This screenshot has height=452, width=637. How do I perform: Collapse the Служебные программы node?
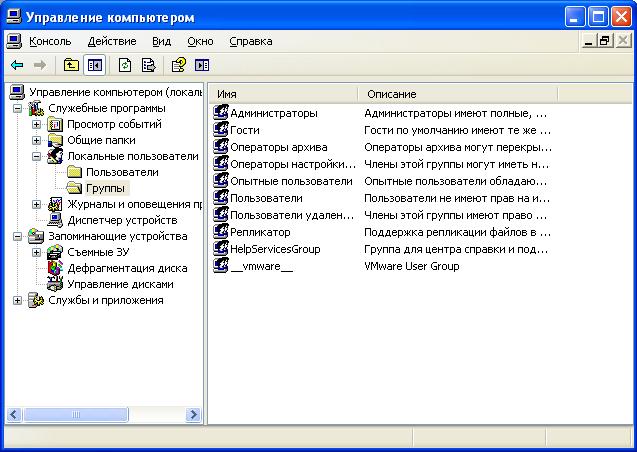[17, 108]
